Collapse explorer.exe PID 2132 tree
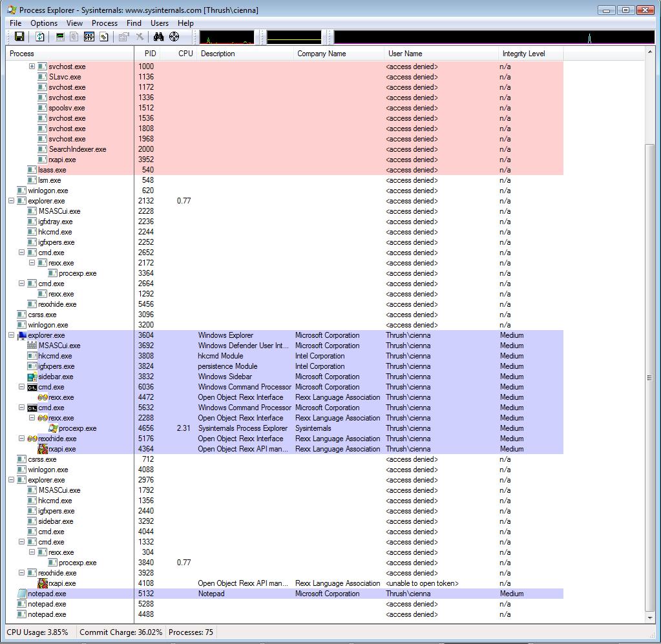 click(x=12, y=201)
